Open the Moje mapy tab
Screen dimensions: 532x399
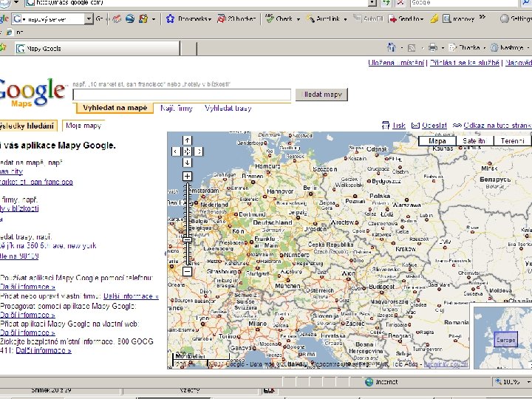(x=83, y=126)
